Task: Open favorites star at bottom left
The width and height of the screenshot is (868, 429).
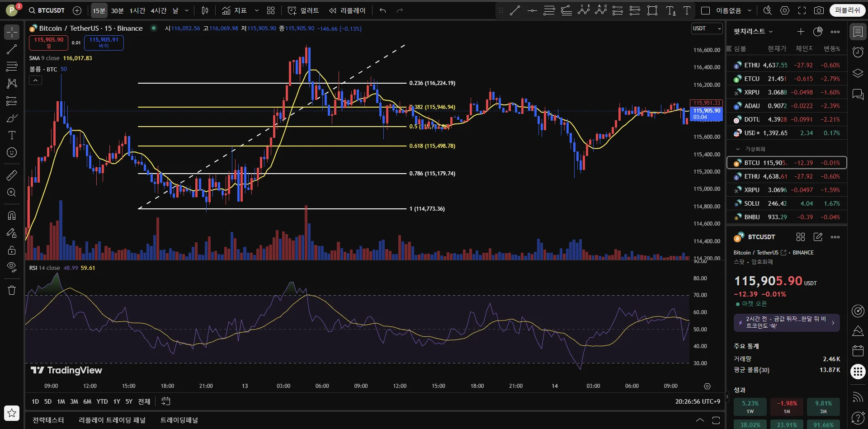Action: coord(12,413)
